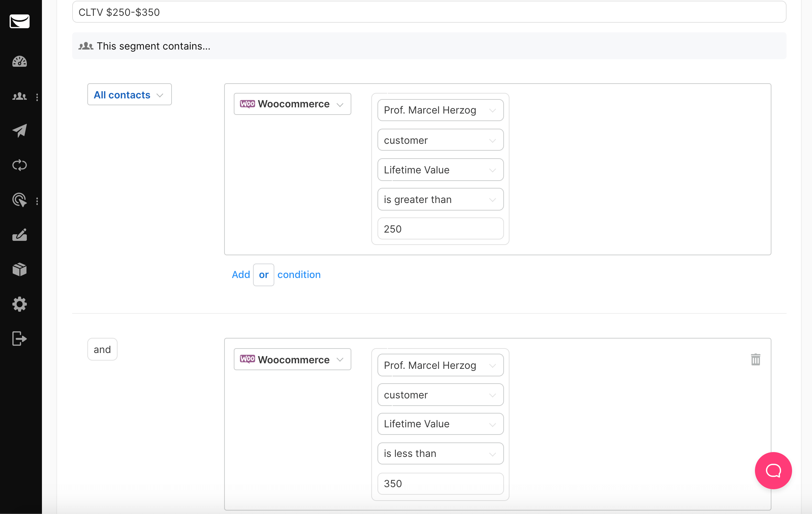Viewport: 812px width, 514px height.
Task: Expand the All contacts dropdown
Action: tap(129, 95)
